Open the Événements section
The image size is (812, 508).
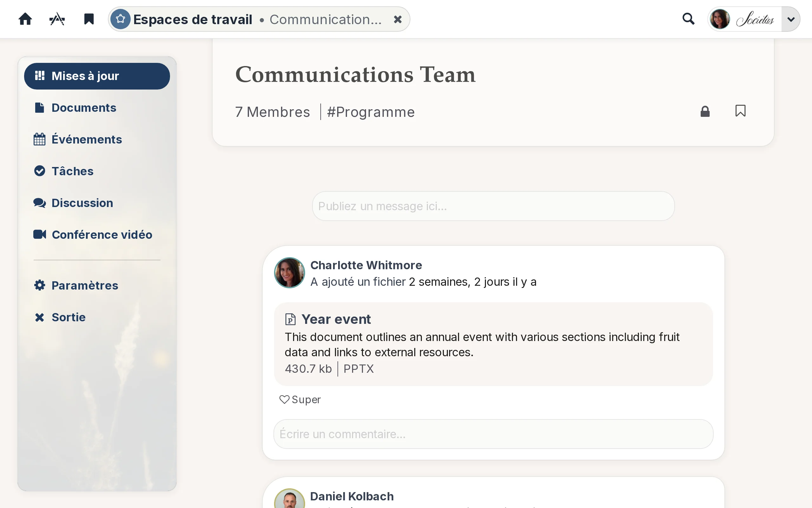tap(97, 139)
